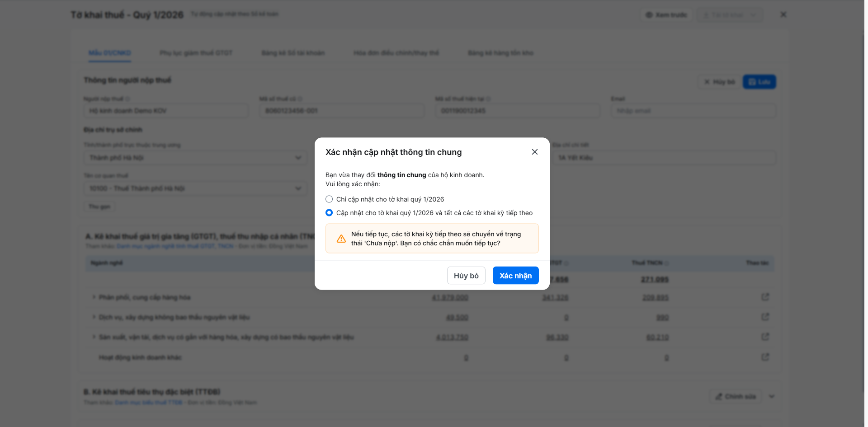Expand the Phân phối, cung cấp hàng hóa row
Image resolution: width=868 pixels, height=427 pixels.
point(94,297)
